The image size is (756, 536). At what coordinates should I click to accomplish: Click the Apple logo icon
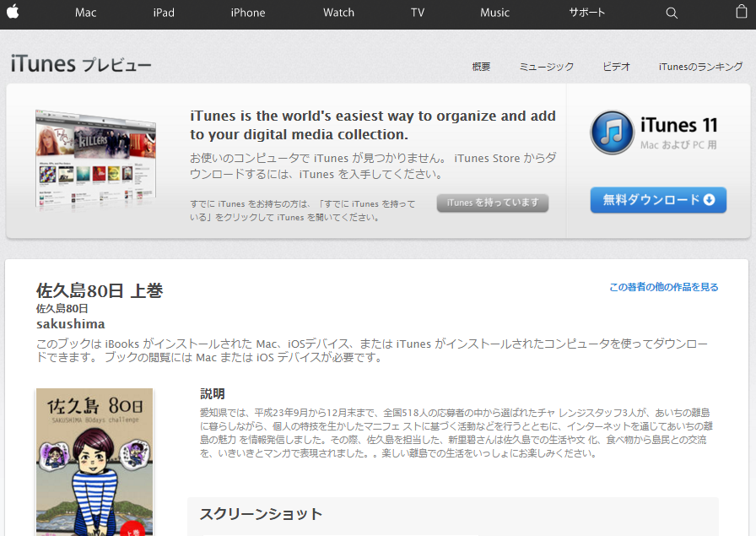(x=13, y=12)
